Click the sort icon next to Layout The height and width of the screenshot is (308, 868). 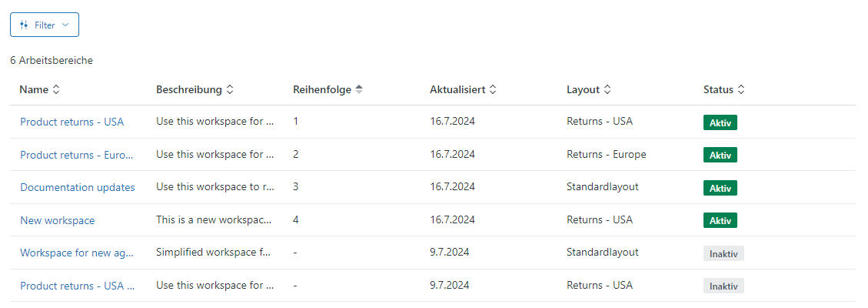coord(607,90)
